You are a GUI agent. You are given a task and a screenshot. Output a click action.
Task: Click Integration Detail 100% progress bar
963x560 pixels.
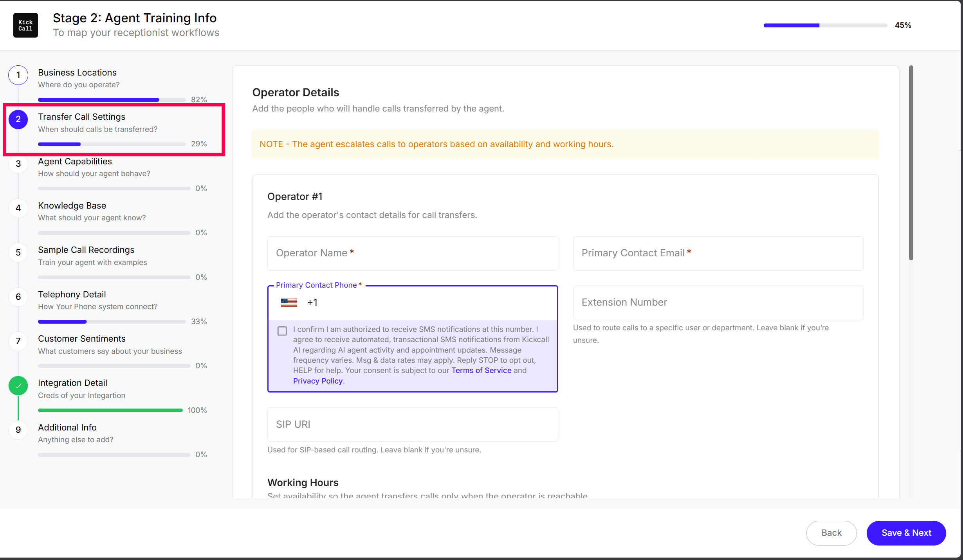point(110,411)
